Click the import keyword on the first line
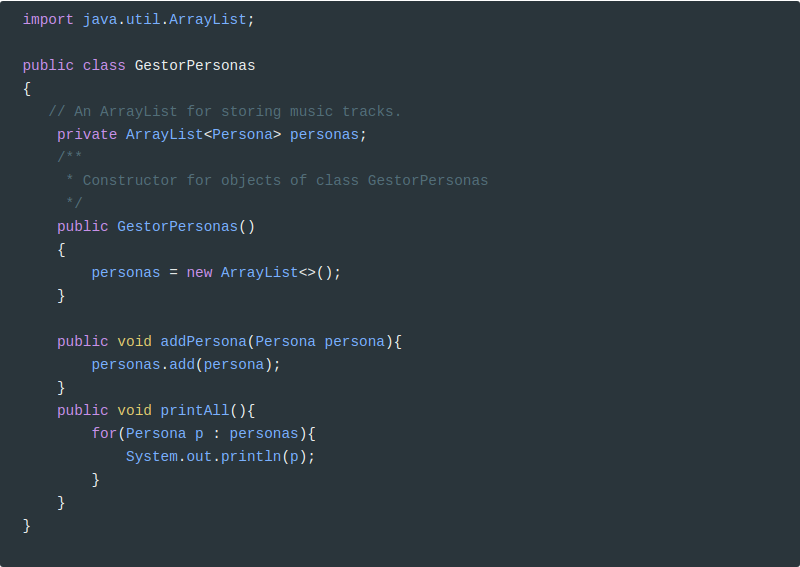 pos(48,19)
